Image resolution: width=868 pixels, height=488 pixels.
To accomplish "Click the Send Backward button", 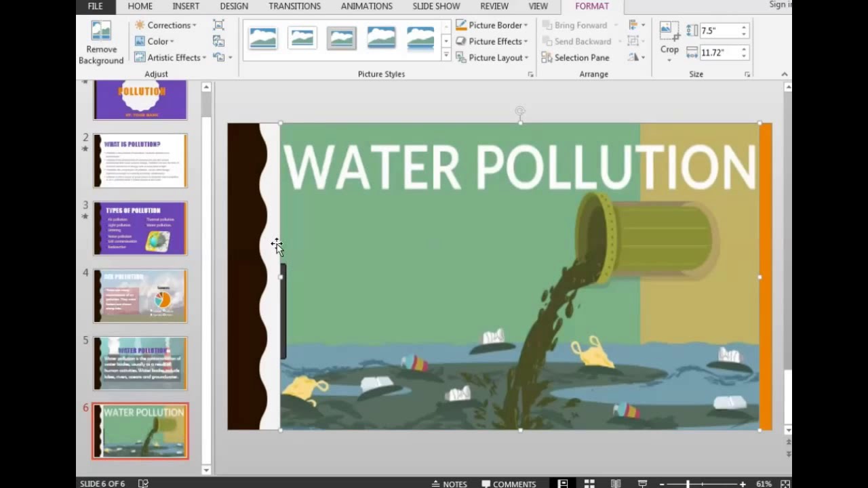I will [582, 41].
